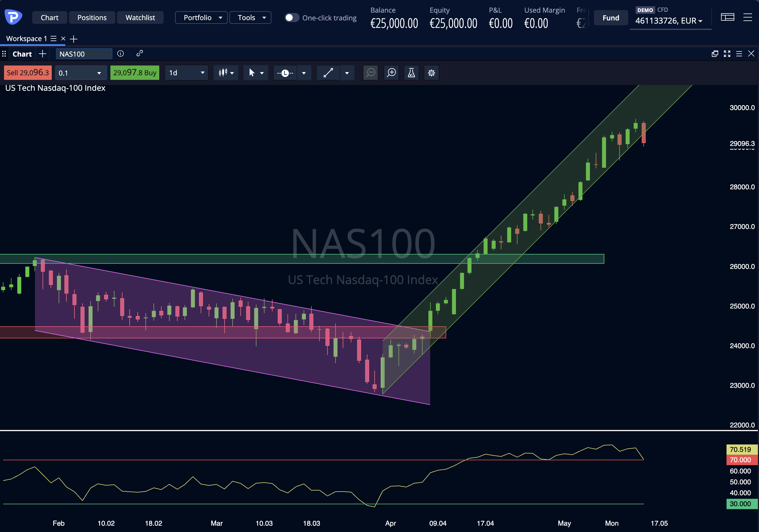Open the Positions tab
Image resolution: width=759 pixels, height=532 pixels.
coord(92,18)
